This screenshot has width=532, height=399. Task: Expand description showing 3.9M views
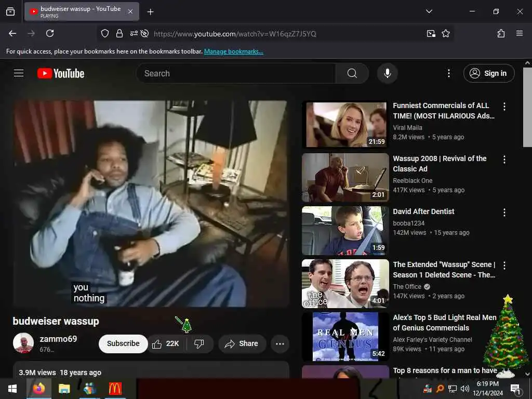click(151, 370)
